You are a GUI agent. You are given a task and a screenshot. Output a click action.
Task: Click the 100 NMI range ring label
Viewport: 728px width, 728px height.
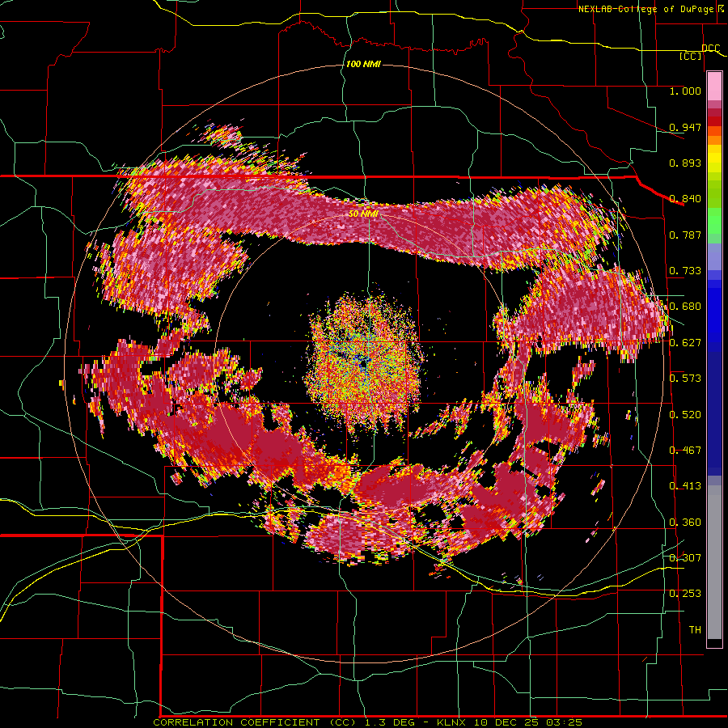point(363,64)
